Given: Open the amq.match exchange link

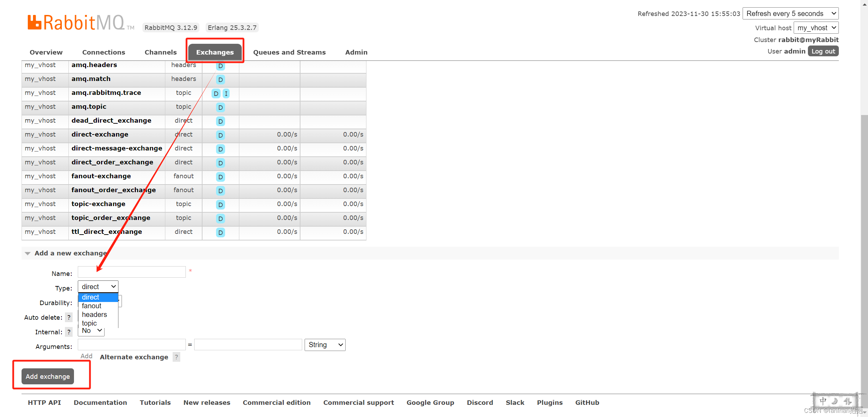Looking at the screenshot, I should [91, 79].
